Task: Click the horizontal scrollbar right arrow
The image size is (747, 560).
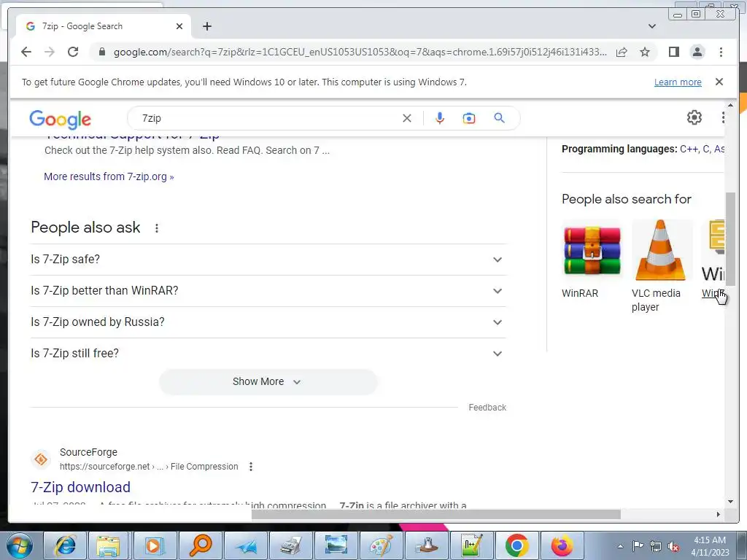Action: pyautogui.click(x=719, y=514)
